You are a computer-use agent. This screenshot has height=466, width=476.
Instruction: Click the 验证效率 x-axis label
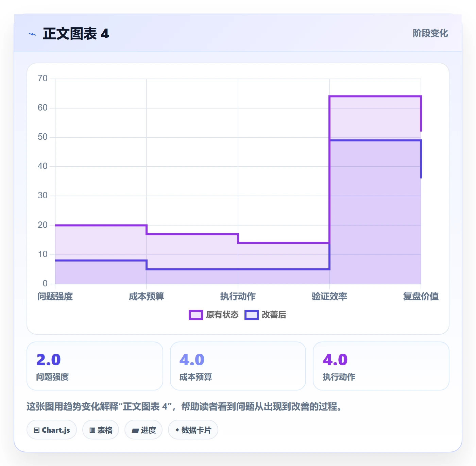coord(329,297)
